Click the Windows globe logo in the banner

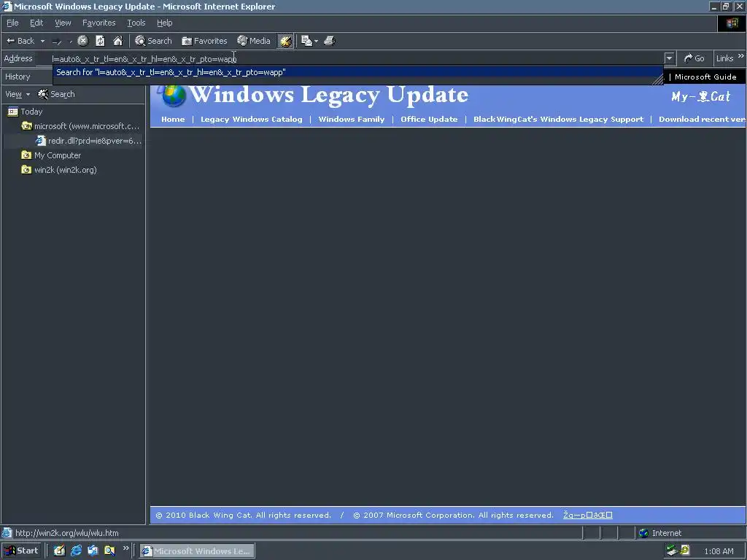click(172, 96)
